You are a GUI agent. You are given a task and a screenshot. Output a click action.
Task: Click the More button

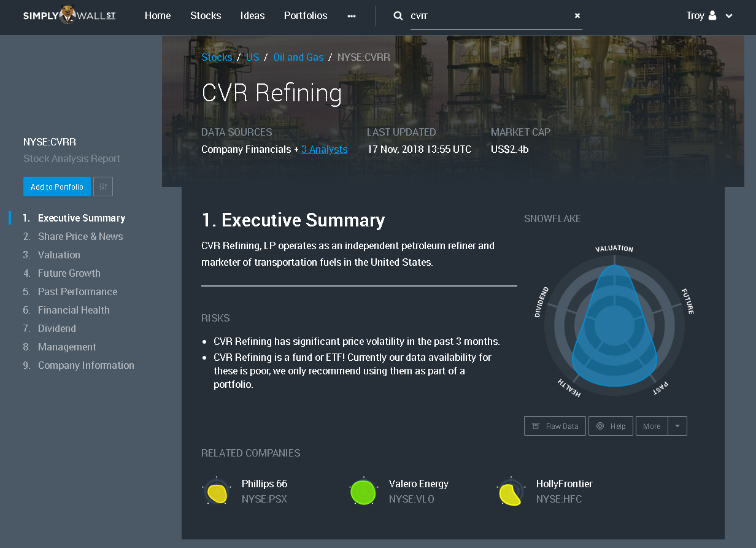pos(652,426)
